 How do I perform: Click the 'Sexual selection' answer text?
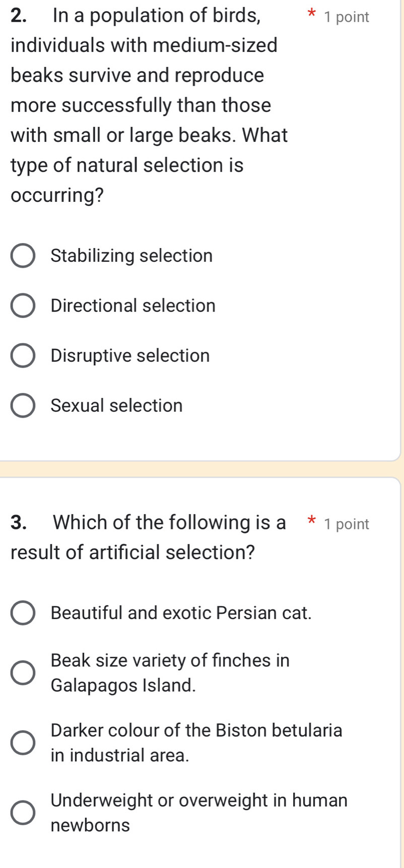(x=116, y=406)
